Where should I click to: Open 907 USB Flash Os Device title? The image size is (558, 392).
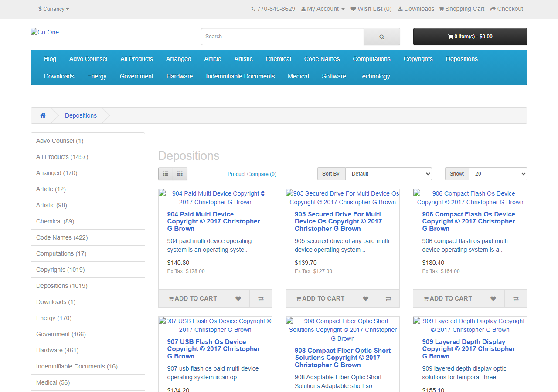click(214, 349)
